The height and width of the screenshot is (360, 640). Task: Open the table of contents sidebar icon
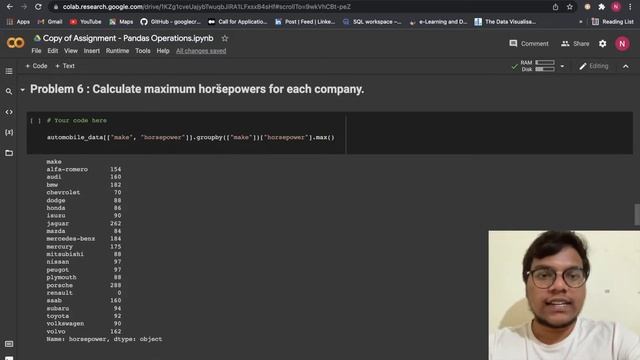pos(9,71)
